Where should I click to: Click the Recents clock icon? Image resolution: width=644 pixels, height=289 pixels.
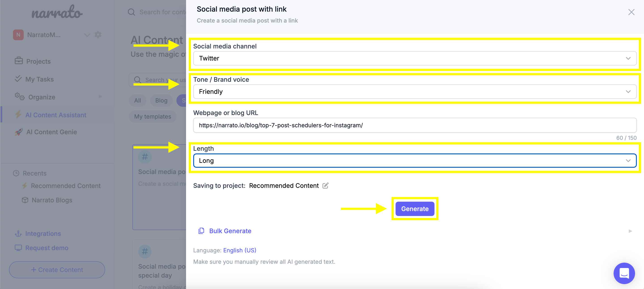(16, 173)
